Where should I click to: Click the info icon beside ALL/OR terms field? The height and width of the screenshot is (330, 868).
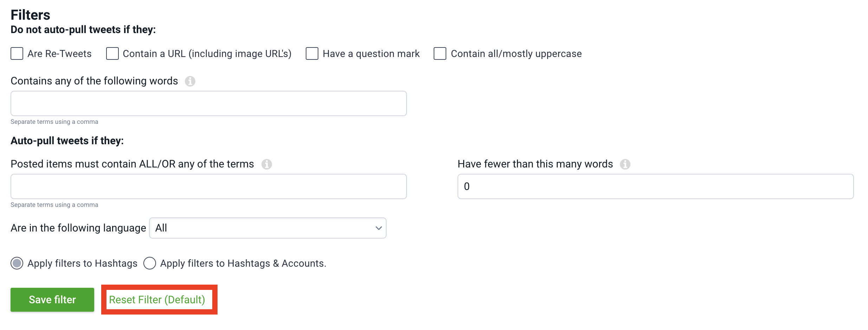(267, 164)
